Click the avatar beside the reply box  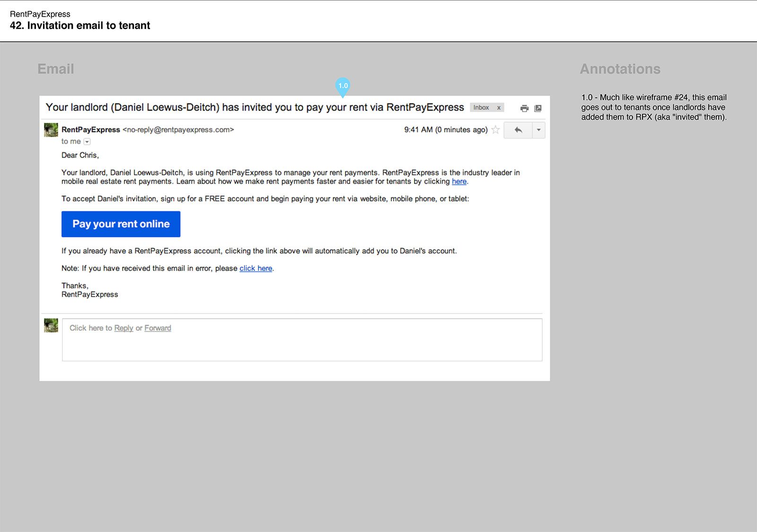(x=51, y=325)
